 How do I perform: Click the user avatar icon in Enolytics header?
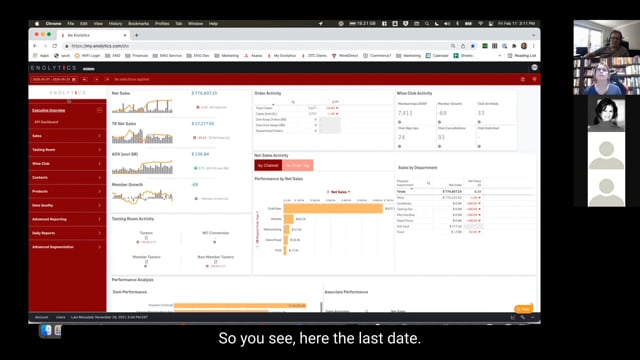coord(534,67)
